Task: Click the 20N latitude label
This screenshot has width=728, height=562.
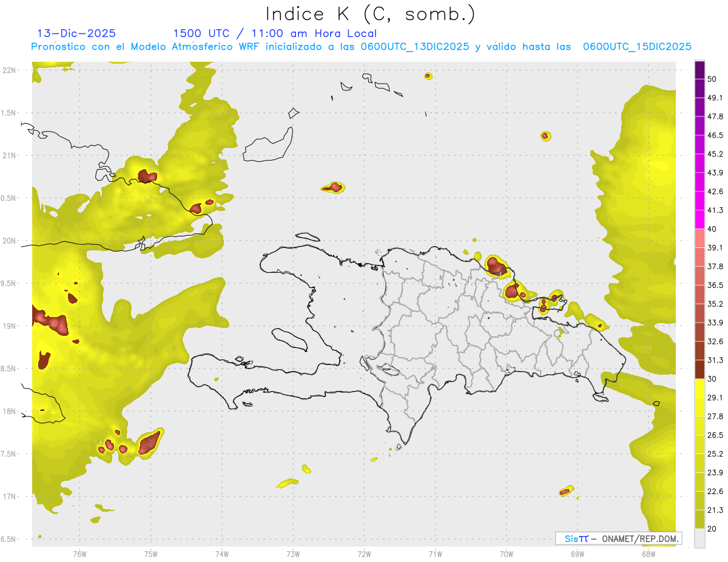Action: 10,241
